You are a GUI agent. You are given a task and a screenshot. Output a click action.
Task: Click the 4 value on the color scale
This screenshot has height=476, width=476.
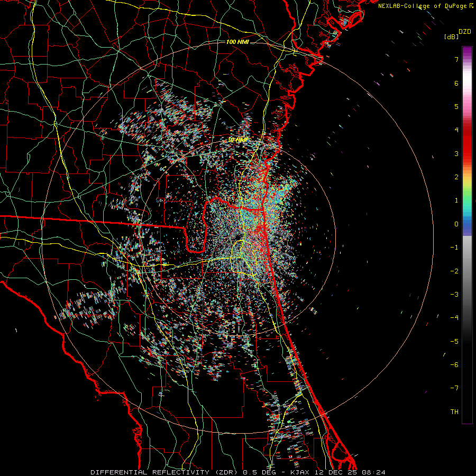tap(456, 130)
